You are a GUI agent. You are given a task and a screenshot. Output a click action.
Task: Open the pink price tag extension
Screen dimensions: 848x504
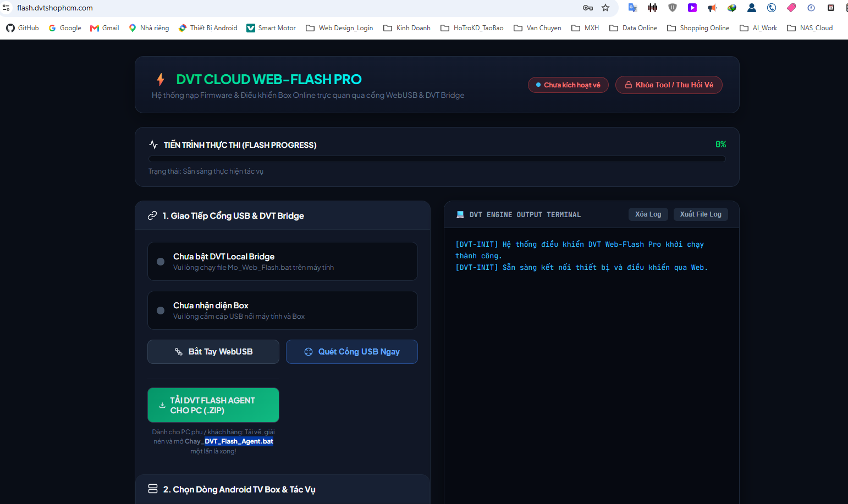tap(791, 8)
